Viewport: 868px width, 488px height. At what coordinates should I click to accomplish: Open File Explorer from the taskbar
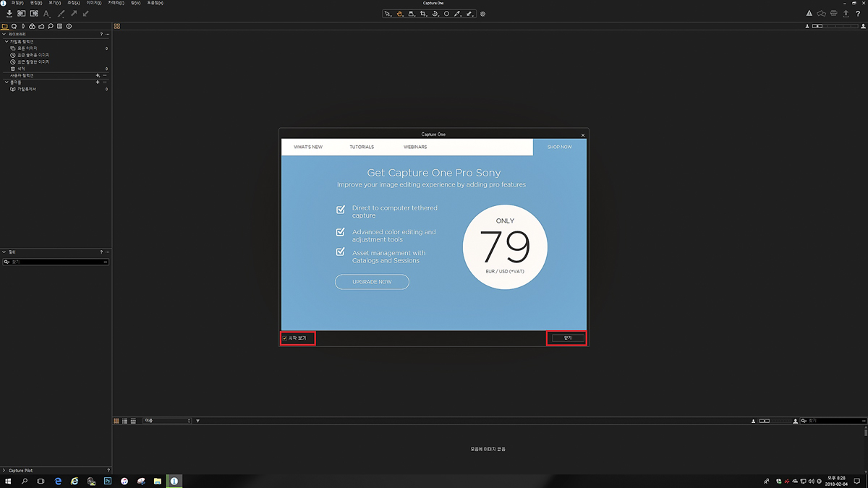click(158, 481)
